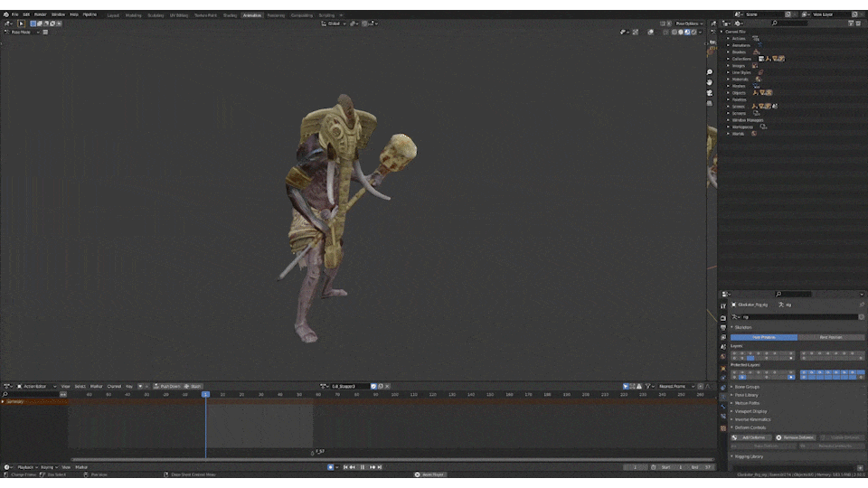Viewport: 868px width, 488px height.
Task: Select Rest Position for the skeleton
Action: point(831,337)
